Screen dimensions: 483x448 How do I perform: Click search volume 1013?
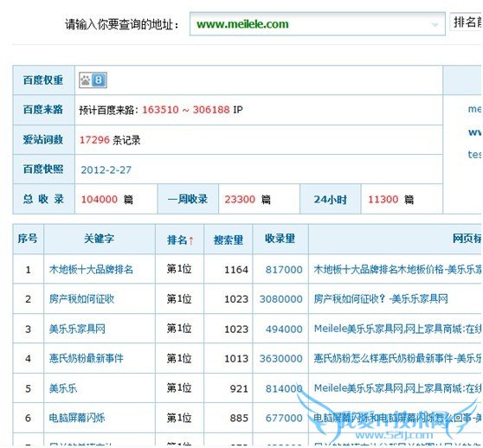pyautogui.click(x=236, y=359)
